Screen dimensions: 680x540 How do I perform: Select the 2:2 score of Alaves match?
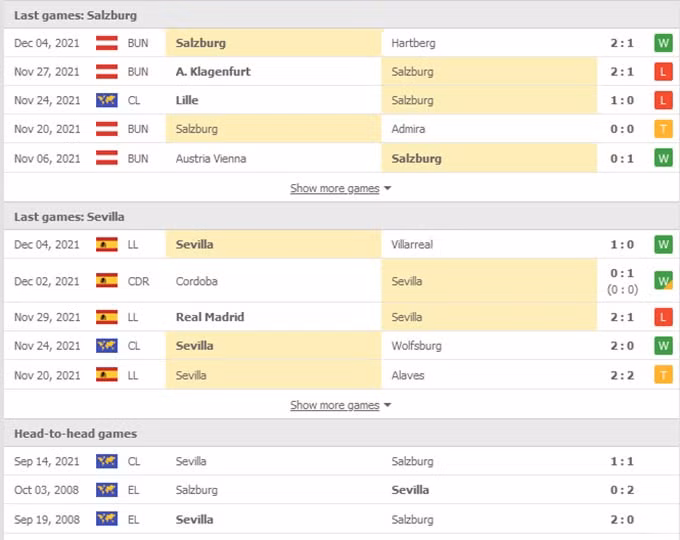click(x=622, y=375)
